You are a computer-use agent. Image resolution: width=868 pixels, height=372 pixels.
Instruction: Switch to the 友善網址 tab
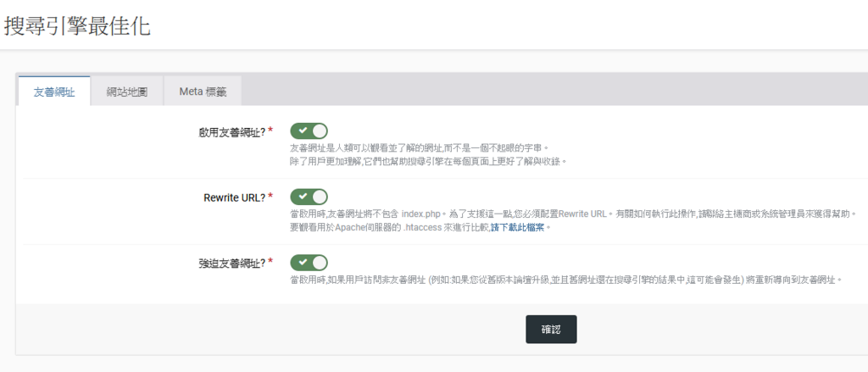(x=54, y=92)
